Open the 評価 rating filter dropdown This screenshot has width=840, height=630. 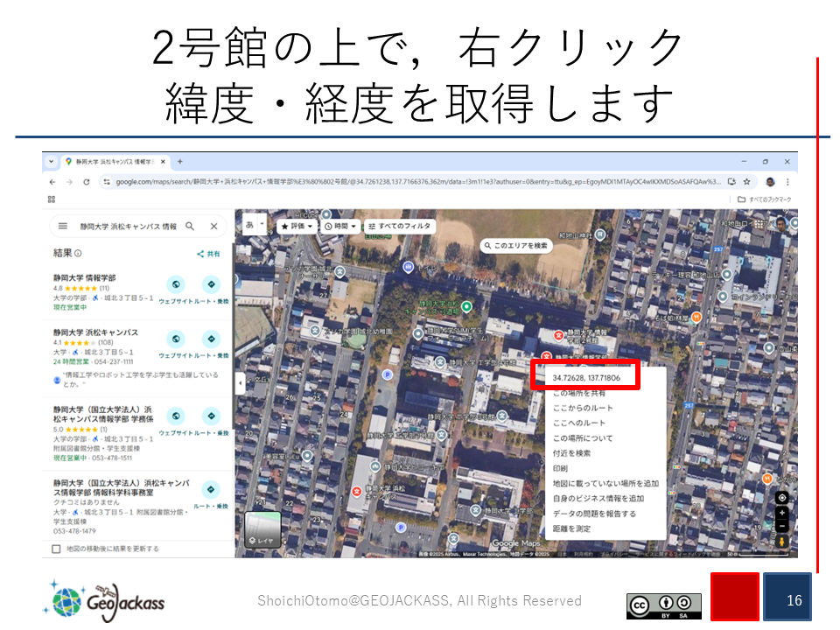point(297,226)
